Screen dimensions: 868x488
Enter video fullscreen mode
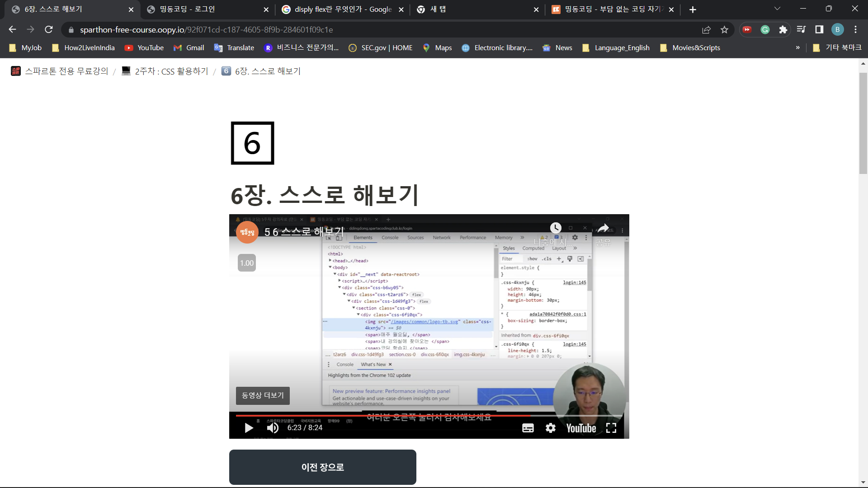(611, 428)
